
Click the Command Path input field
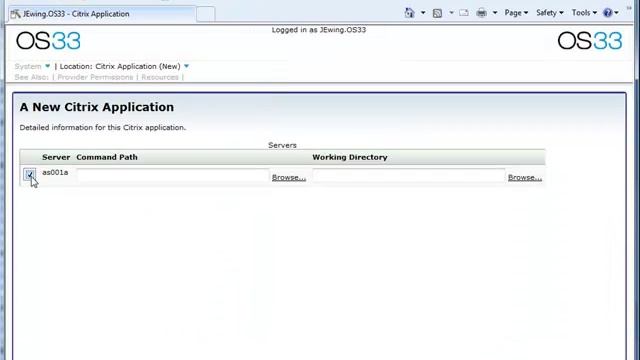(x=173, y=176)
